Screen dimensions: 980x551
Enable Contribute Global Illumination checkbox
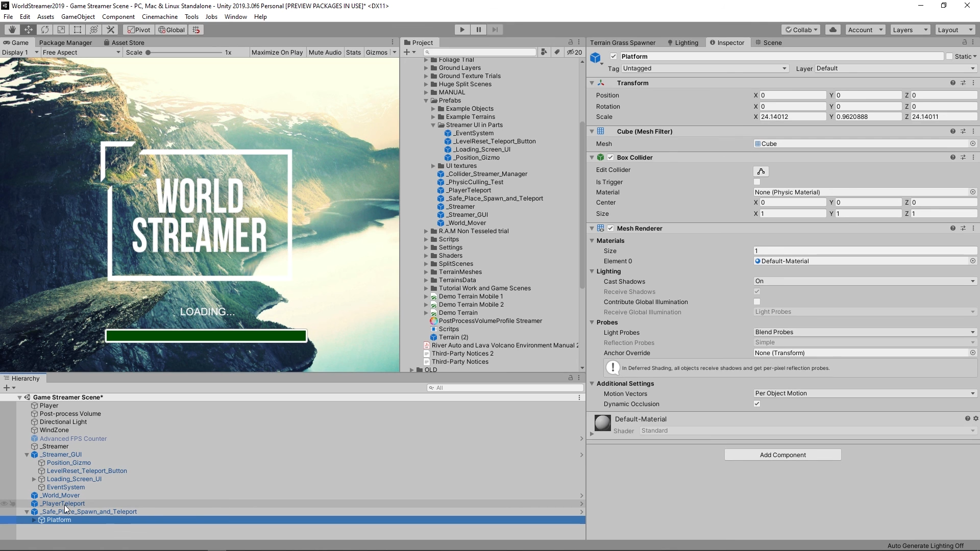[x=757, y=302]
